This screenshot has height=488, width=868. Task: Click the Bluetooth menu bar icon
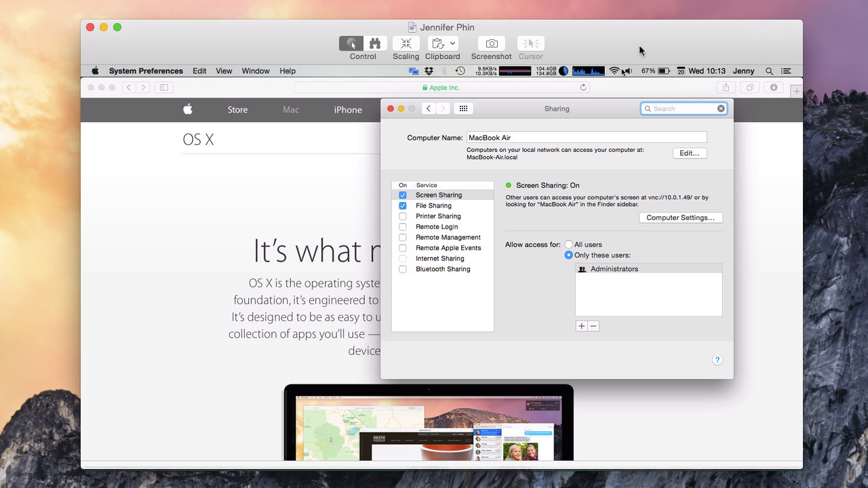click(445, 71)
